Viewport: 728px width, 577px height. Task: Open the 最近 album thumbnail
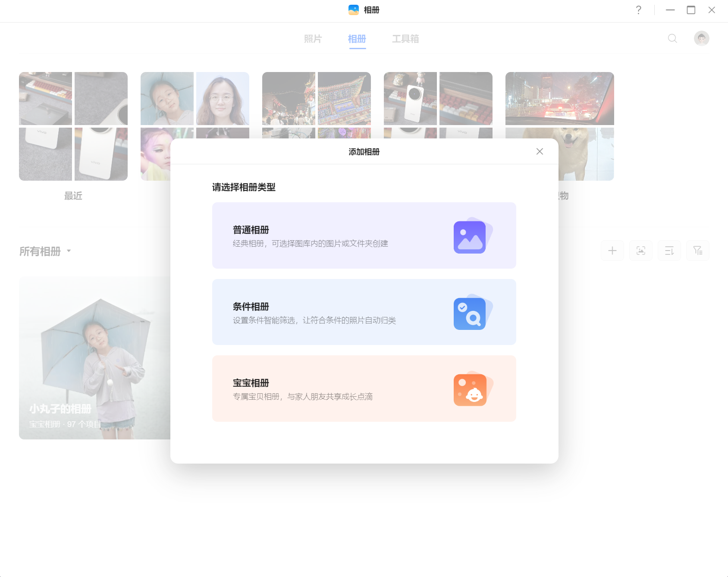point(73,126)
